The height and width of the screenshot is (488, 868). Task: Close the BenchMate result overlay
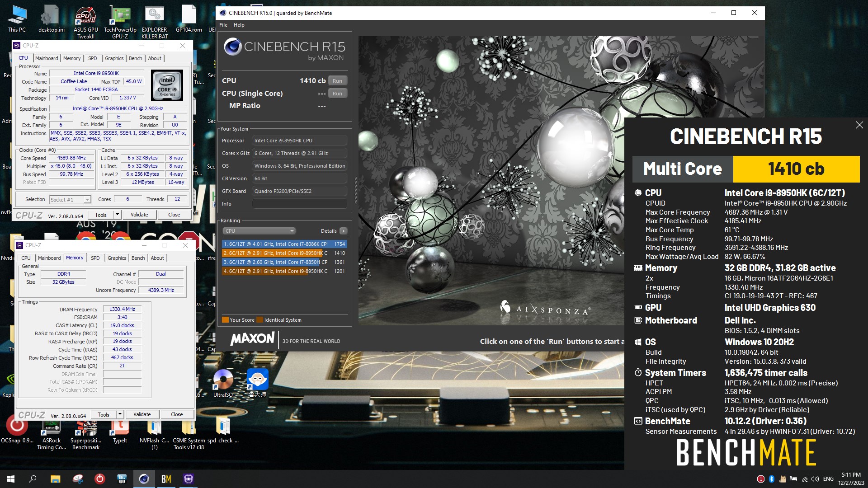859,125
